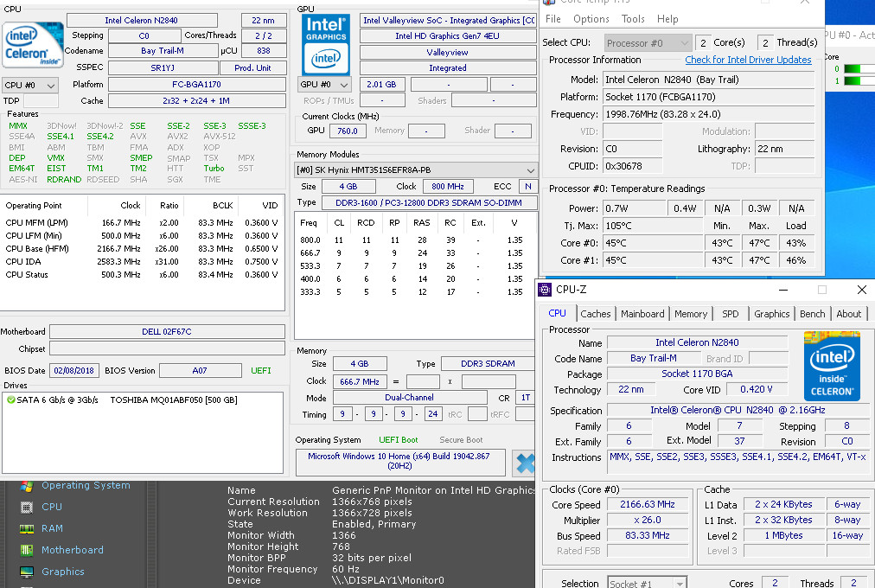Select Motherboard entry in Speccy sidebar

tap(73, 550)
